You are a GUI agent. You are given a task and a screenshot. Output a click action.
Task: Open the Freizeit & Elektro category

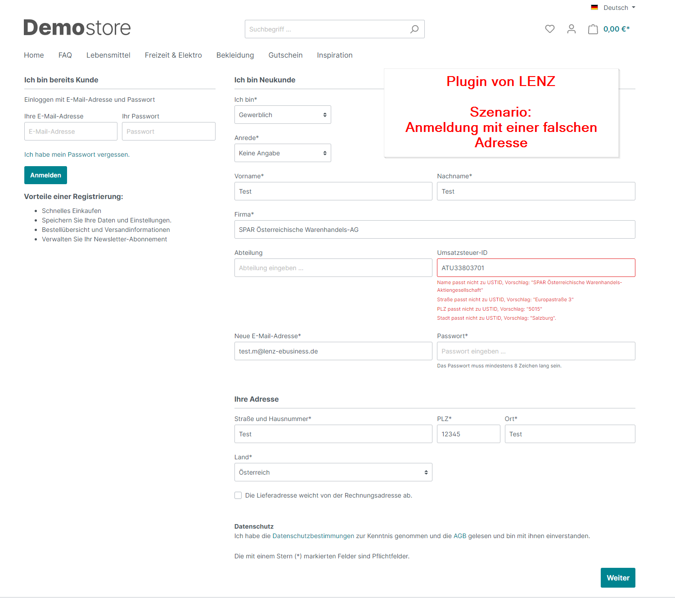point(173,55)
